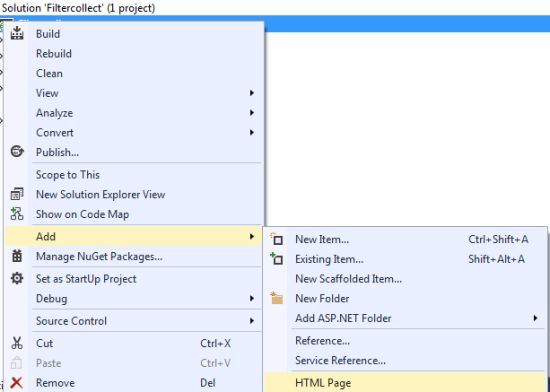Choose New Solution Explorer View entry
The image size is (550, 392).
[x=134, y=194]
